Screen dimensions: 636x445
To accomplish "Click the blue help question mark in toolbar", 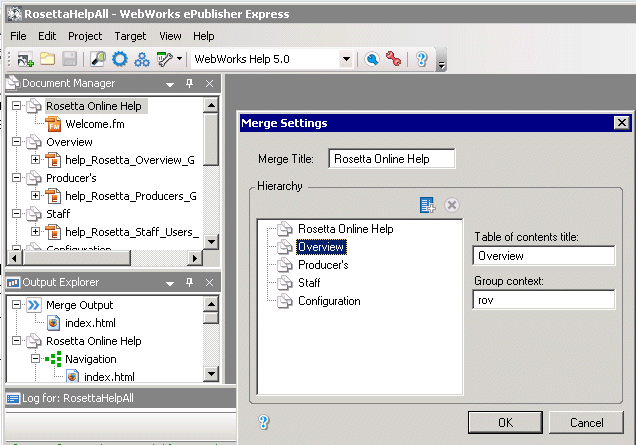I will 421,60.
